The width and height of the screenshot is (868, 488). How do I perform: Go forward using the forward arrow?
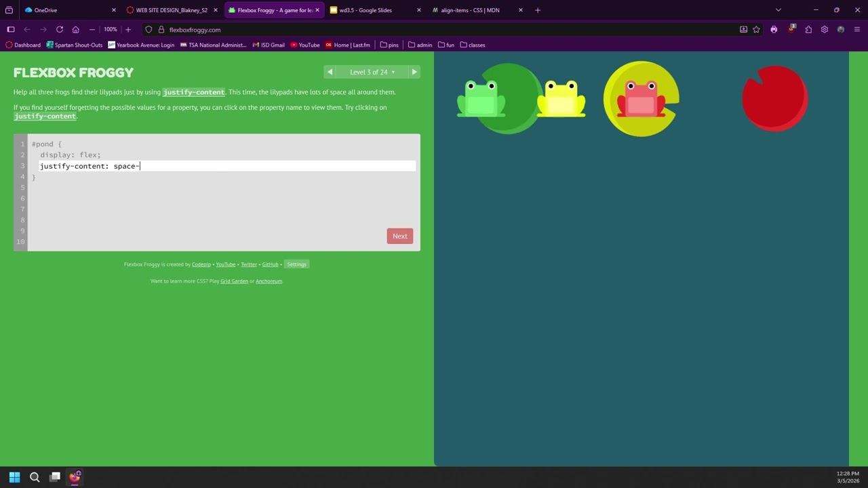(x=43, y=30)
